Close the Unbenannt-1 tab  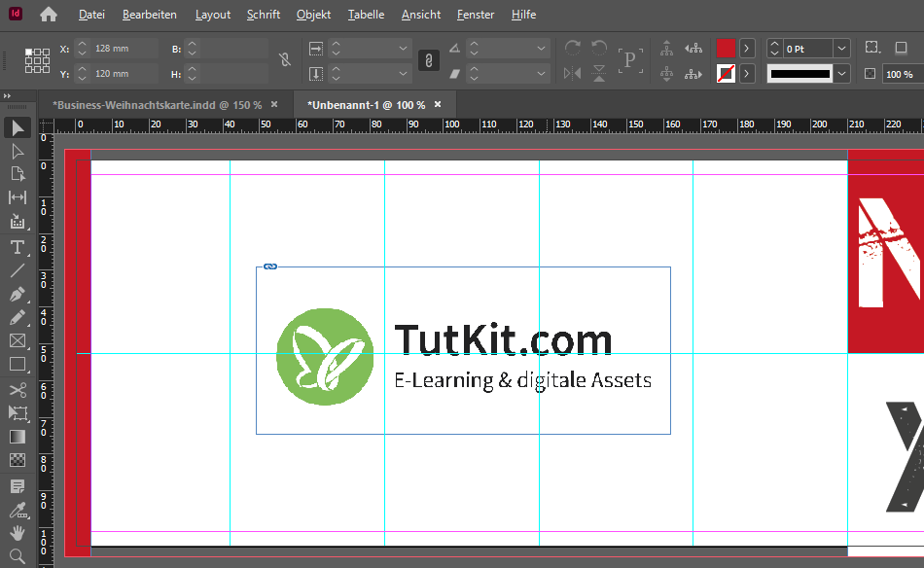click(x=438, y=104)
